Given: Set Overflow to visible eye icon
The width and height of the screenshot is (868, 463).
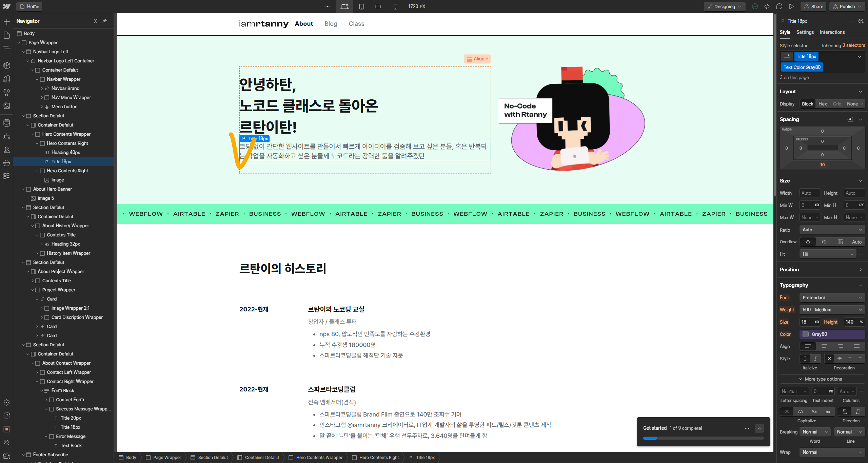Looking at the screenshot, I should 808,242.
